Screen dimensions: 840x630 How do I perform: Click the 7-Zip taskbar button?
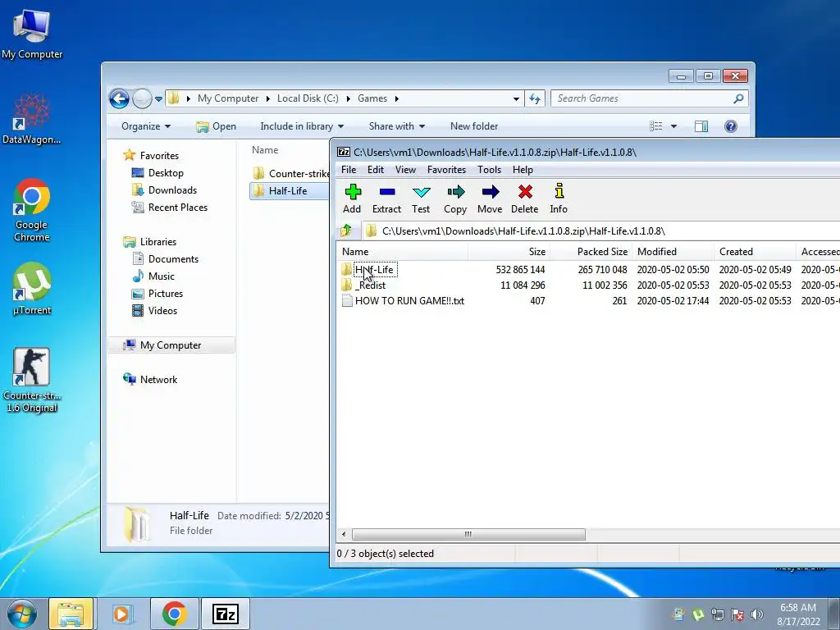point(225,614)
